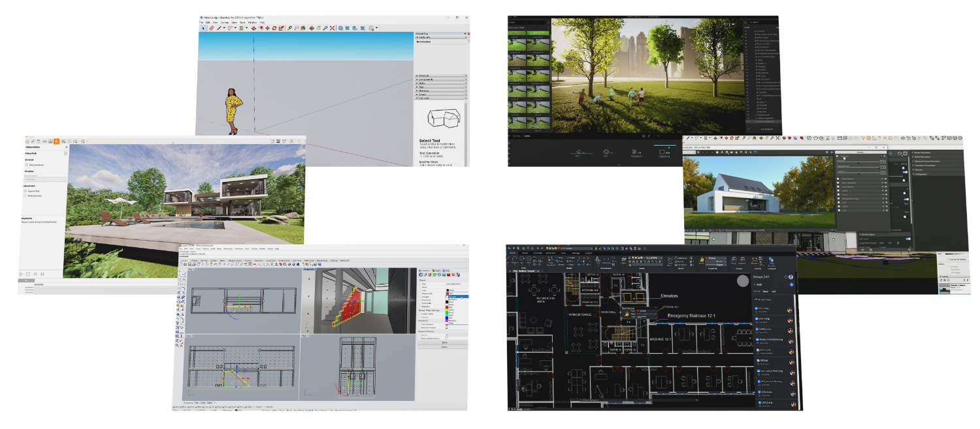Expand the Shadows panel in SketchUp tray
Screen dimensions: 980x429
pyautogui.click(x=442, y=92)
